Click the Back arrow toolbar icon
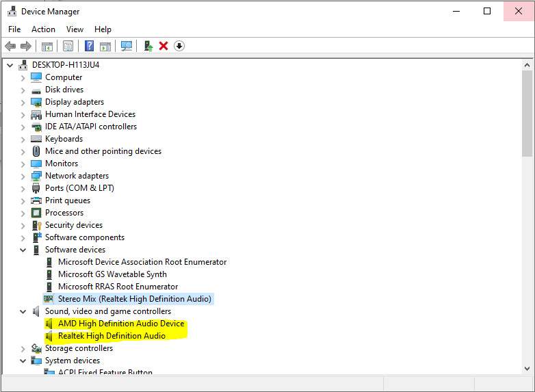535x392 pixels. click(10, 46)
